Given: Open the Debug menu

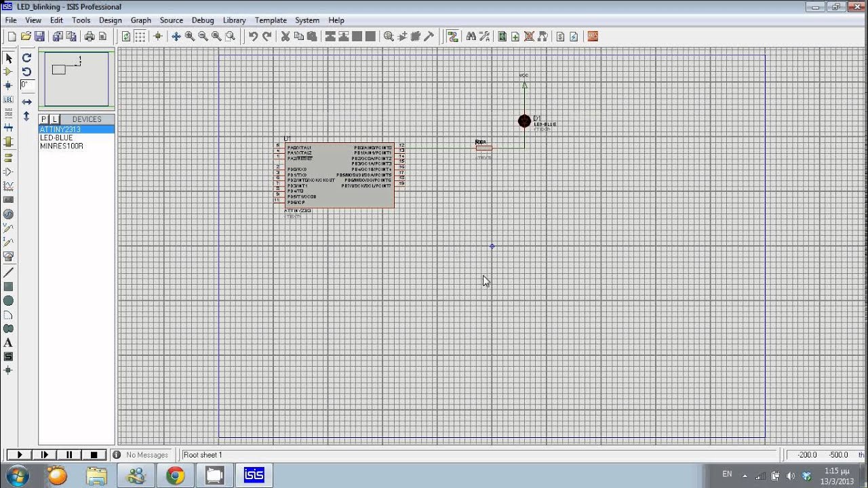Looking at the screenshot, I should 203,20.
